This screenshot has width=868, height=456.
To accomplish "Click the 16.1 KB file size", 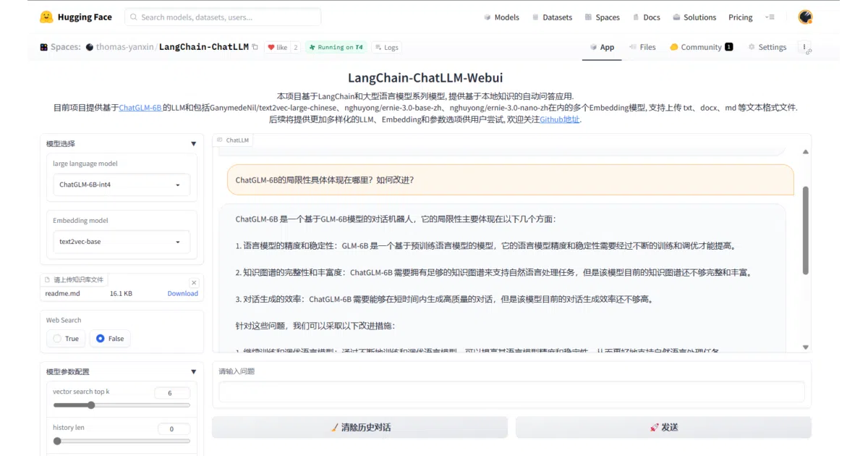I will 121,294.
